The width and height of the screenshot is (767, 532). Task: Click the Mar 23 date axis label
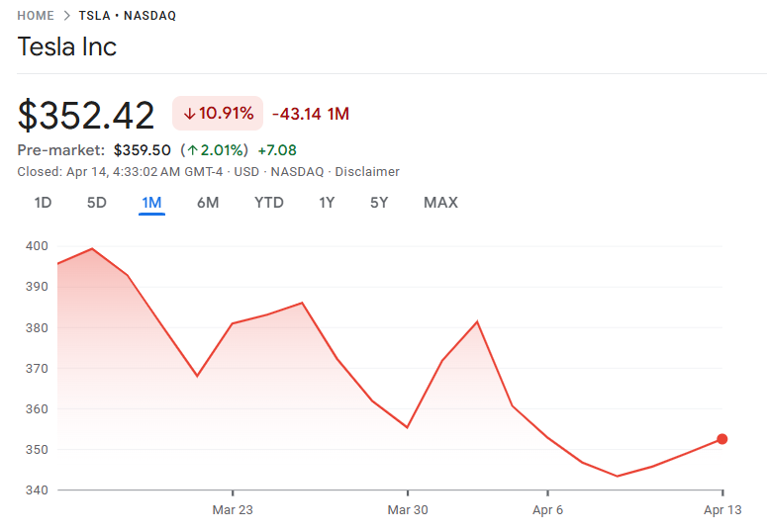point(233,510)
